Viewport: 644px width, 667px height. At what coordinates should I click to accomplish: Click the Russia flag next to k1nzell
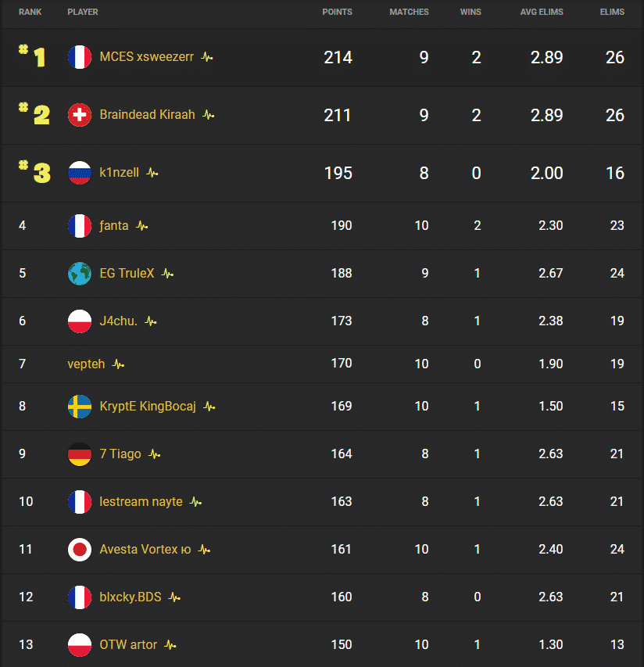click(x=80, y=173)
